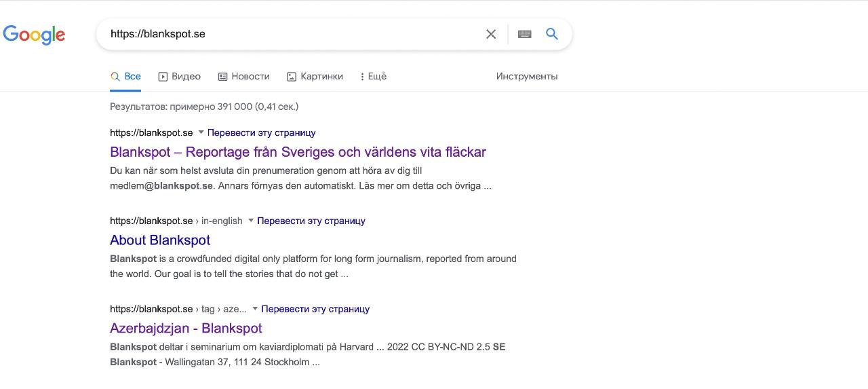The width and height of the screenshot is (868, 389).
Task: Open Инструменты search tools
Action: point(526,77)
